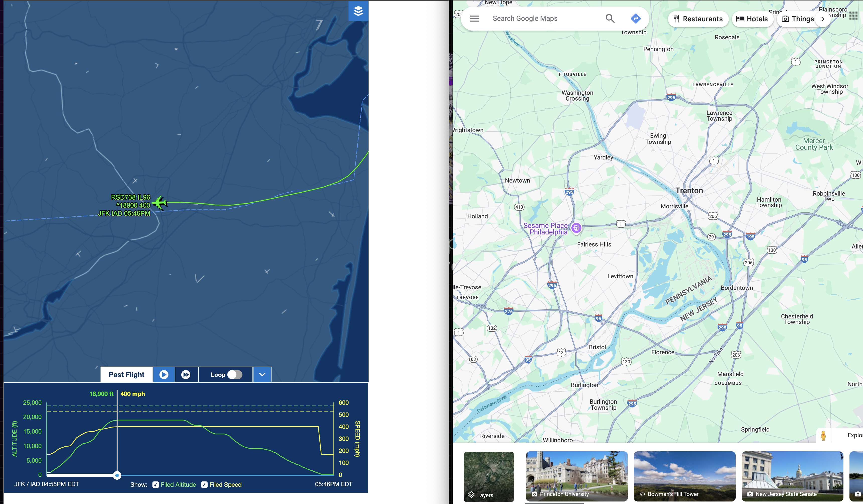Viewport: 863px width, 504px height.
Task: Uncheck the Filed Altitude checkbox
Action: [x=155, y=484]
